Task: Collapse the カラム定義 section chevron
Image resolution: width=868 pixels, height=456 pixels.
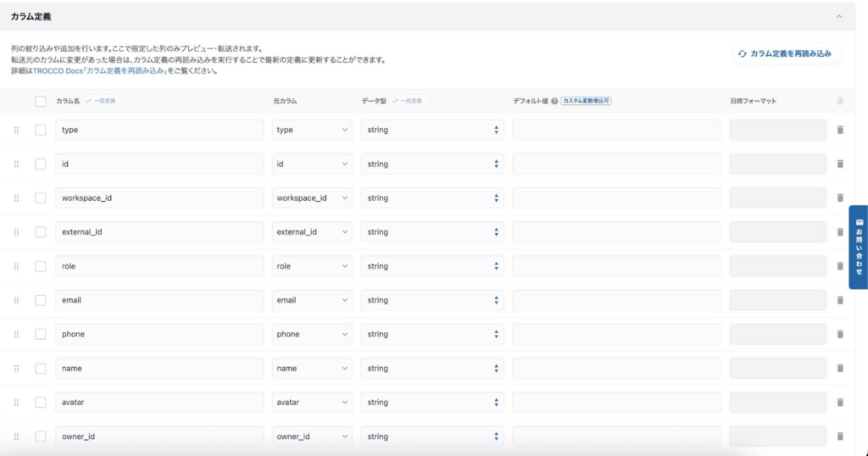Action: pyautogui.click(x=839, y=17)
